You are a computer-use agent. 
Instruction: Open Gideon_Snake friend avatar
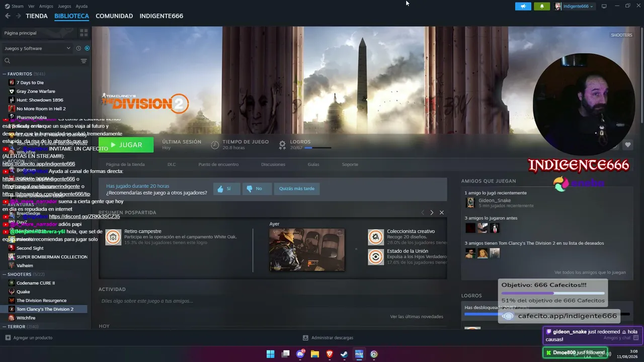point(470,203)
